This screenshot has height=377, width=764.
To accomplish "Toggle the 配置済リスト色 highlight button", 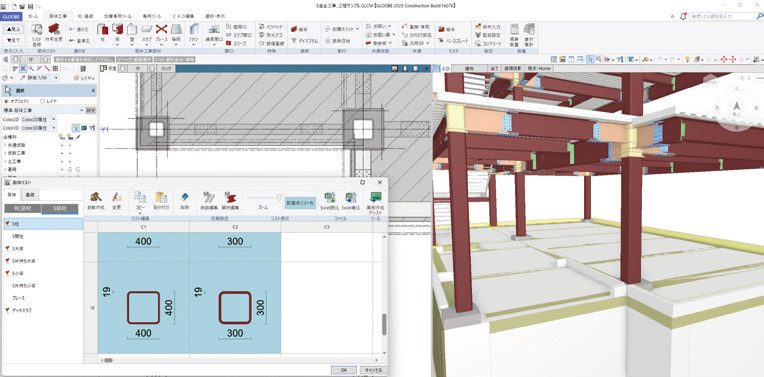I will [300, 203].
